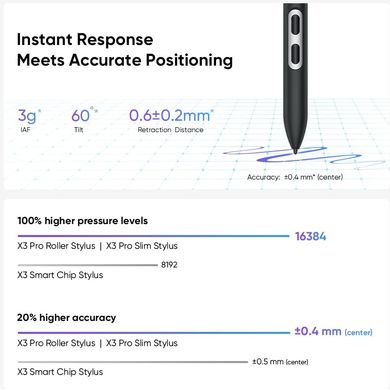Click the silver button panel on the stylus
The width and height of the screenshot is (390, 390).
[x=295, y=40]
